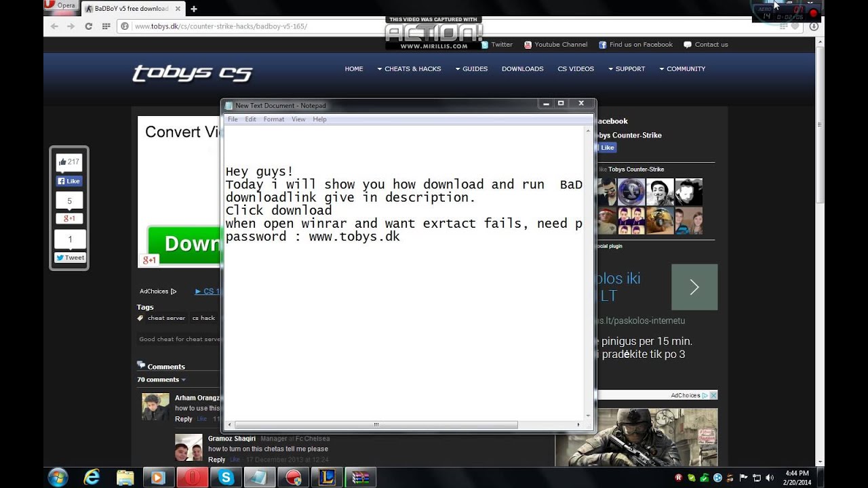Image resolution: width=868 pixels, height=488 pixels.
Task: Click Notepad horizontal scrollbar thumb
Action: (x=376, y=425)
